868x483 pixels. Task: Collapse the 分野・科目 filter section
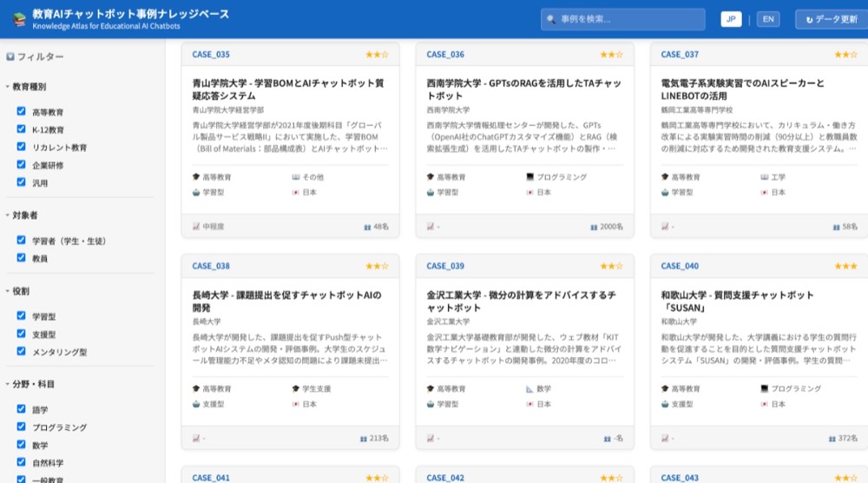click(x=30, y=384)
